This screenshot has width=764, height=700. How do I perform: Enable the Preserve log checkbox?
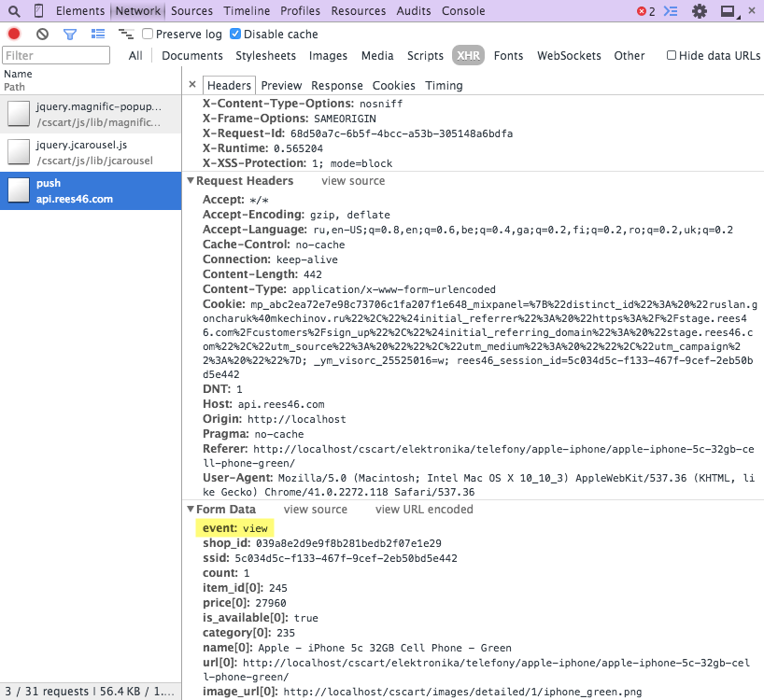[148, 34]
